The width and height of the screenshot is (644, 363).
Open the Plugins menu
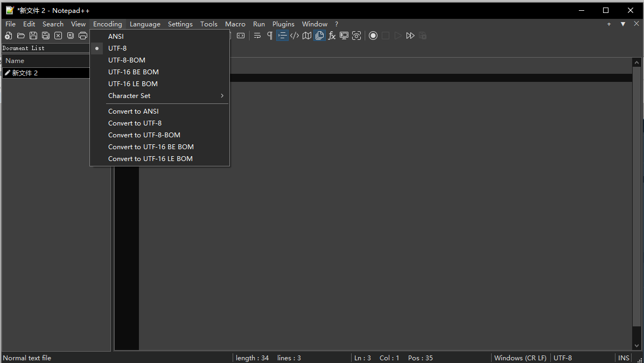coord(283,24)
